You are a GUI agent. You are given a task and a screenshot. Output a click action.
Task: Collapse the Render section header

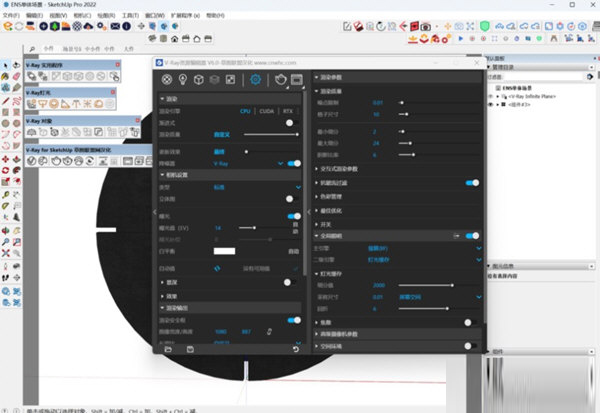(x=230, y=99)
